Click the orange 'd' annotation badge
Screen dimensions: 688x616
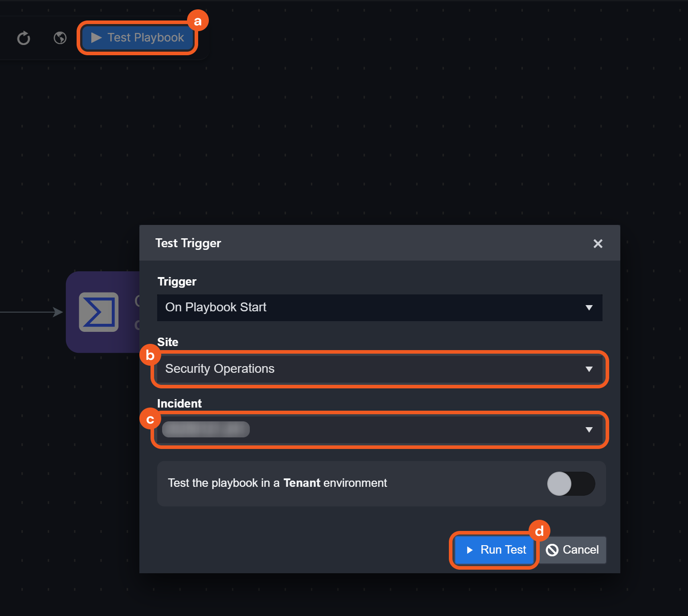click(539, 531)
